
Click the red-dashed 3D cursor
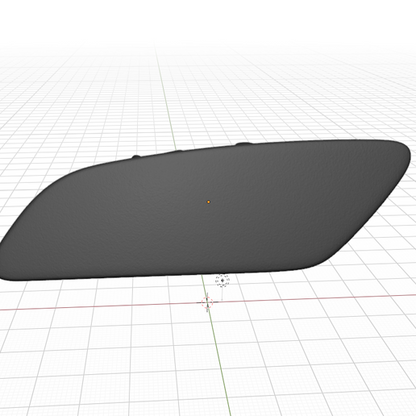(x=207, y=302)
